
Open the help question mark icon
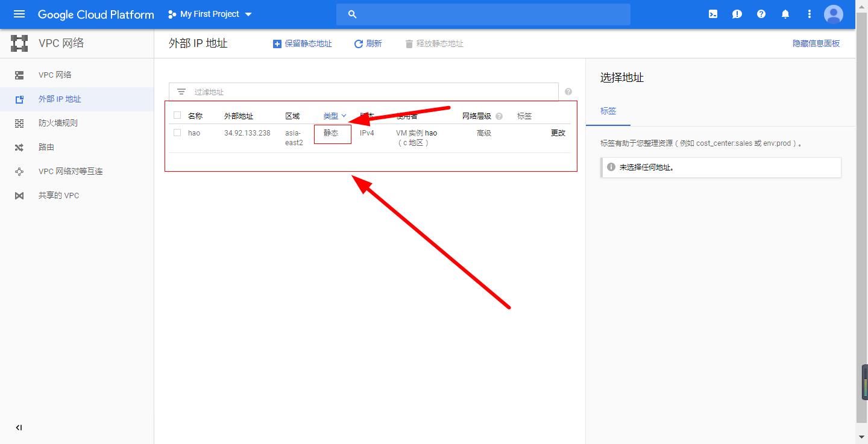point(761,14)
